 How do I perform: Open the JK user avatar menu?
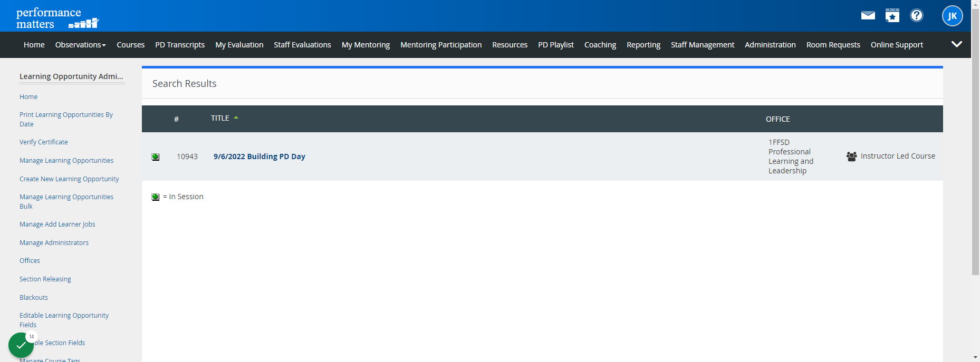coord(953,16)
